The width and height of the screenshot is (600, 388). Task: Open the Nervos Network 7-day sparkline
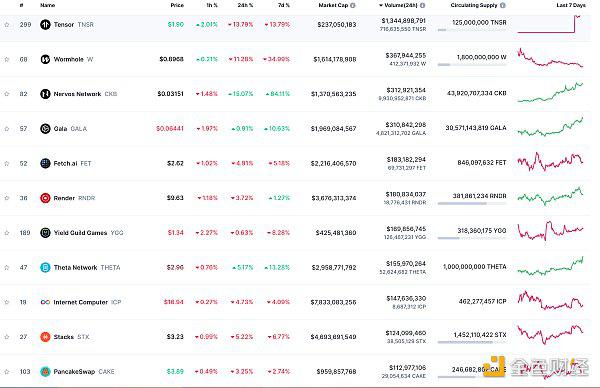coord(550,92)
